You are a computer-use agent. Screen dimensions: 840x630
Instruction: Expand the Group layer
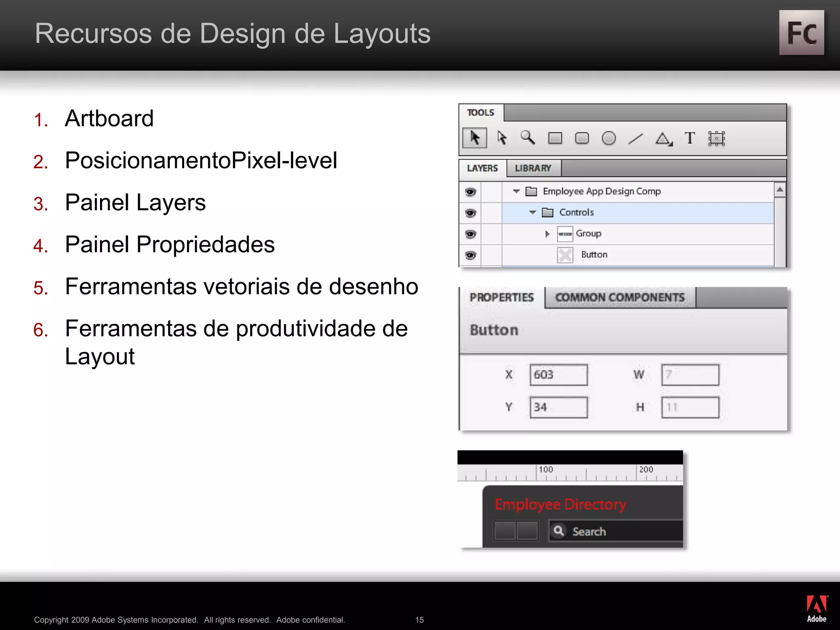[547, 234]
